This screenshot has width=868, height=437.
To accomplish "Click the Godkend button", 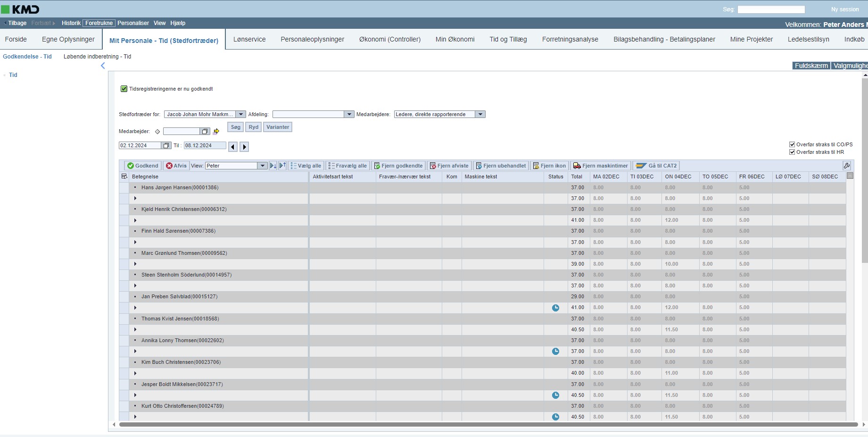I will click(142, 166).
